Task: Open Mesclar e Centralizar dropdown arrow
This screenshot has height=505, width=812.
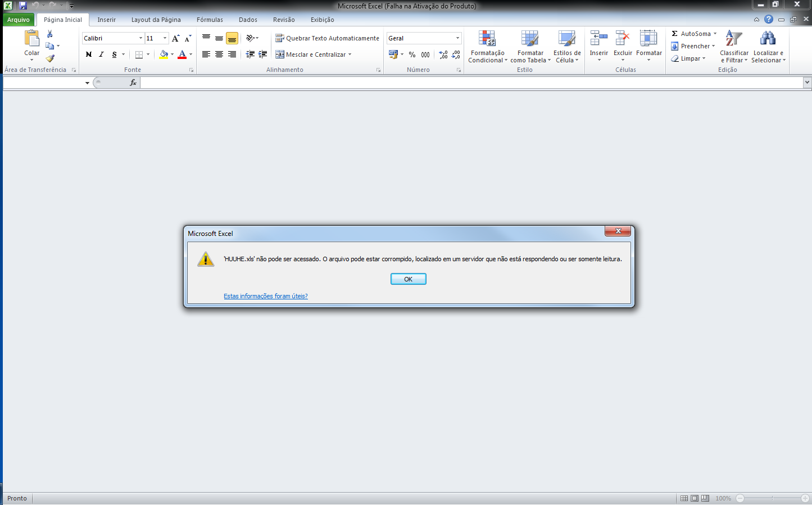Action: [350, 54]
